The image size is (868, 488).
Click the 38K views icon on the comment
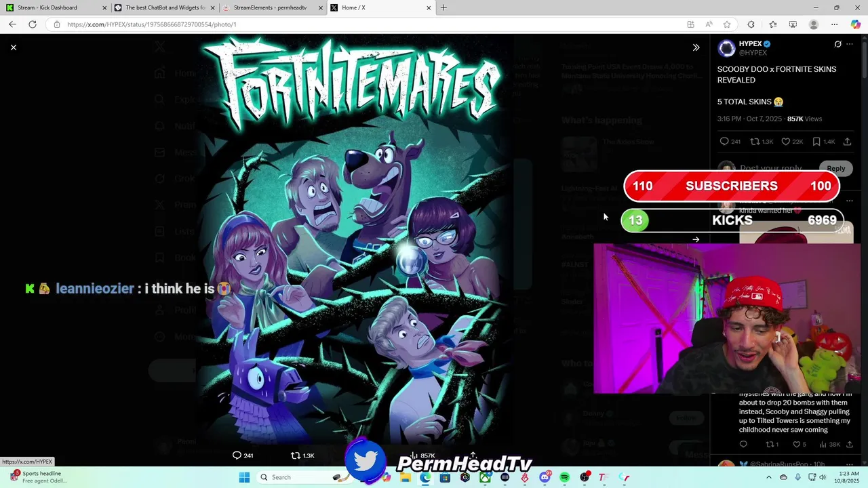(x=823, y=445)
